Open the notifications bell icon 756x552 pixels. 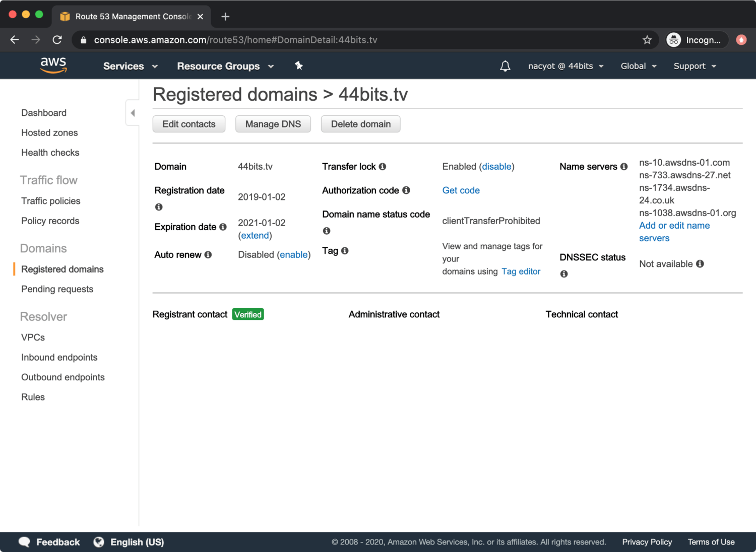point(505,66)
